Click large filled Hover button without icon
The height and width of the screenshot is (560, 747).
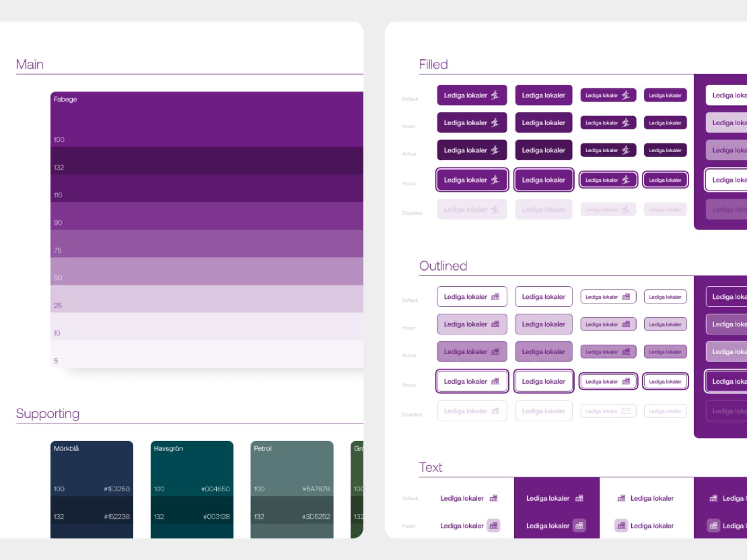[544, 122]
